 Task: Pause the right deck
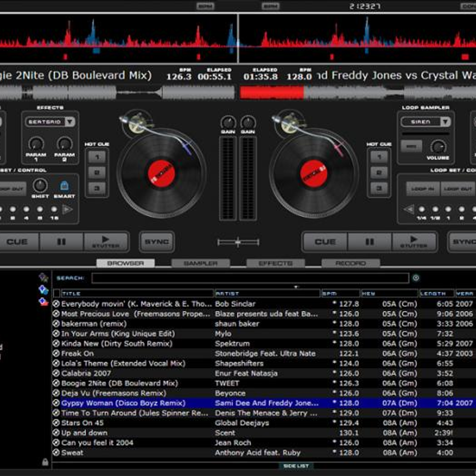tap(369, 242)
